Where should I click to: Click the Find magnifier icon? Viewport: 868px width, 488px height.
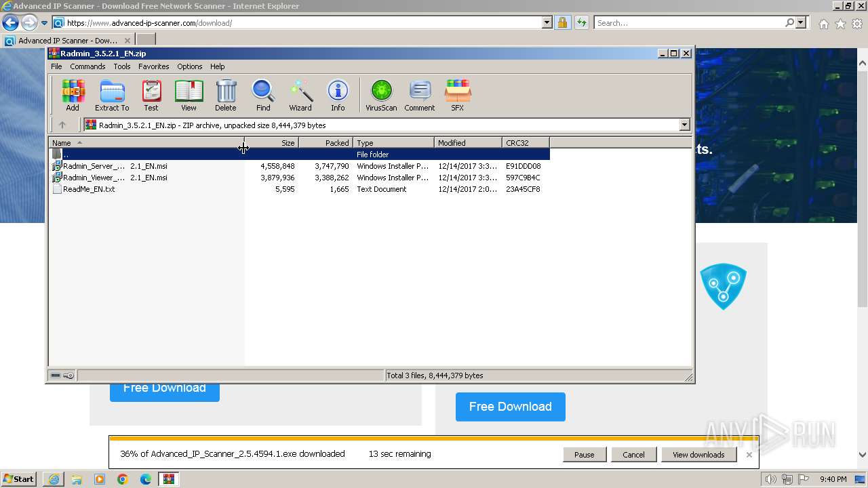[x=263, y=95]
